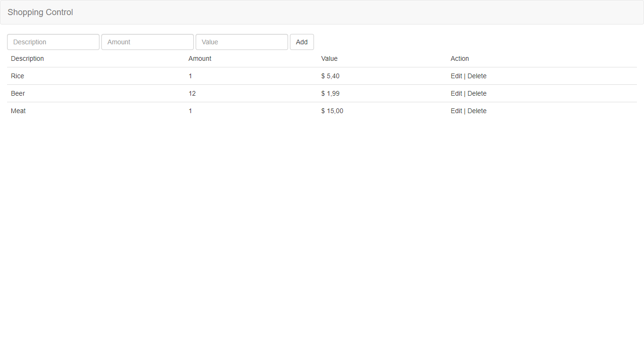Click the $ 5,40 value cell

[330, 76]
